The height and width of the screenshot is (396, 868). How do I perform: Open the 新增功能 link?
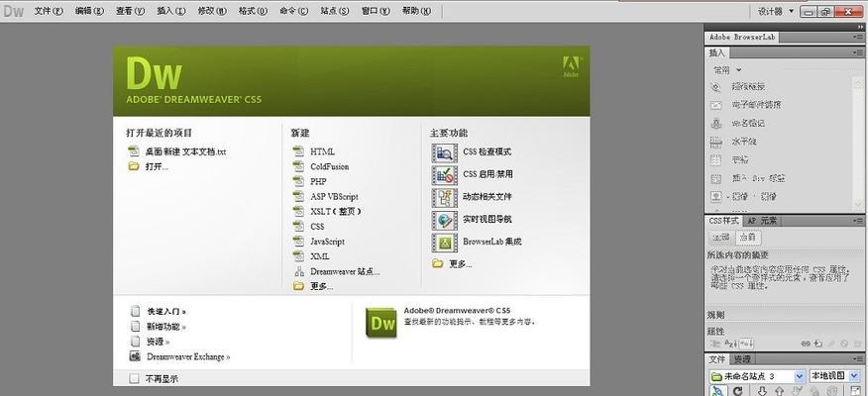[166, 327]
